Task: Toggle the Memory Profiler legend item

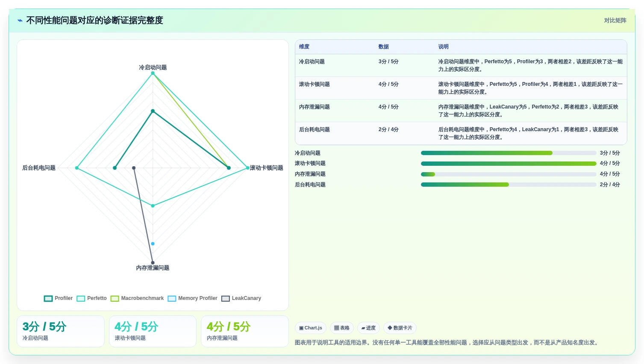Action: coord(193,298)
